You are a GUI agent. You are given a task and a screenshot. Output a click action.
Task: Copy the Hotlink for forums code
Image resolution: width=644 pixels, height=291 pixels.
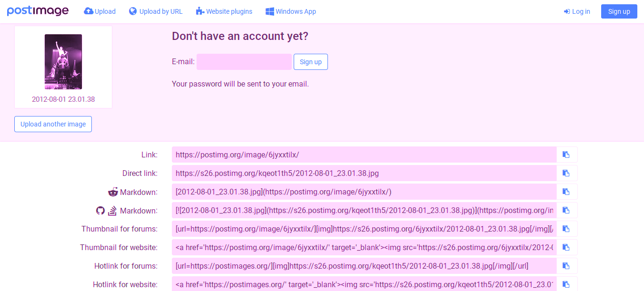[566, 266]
